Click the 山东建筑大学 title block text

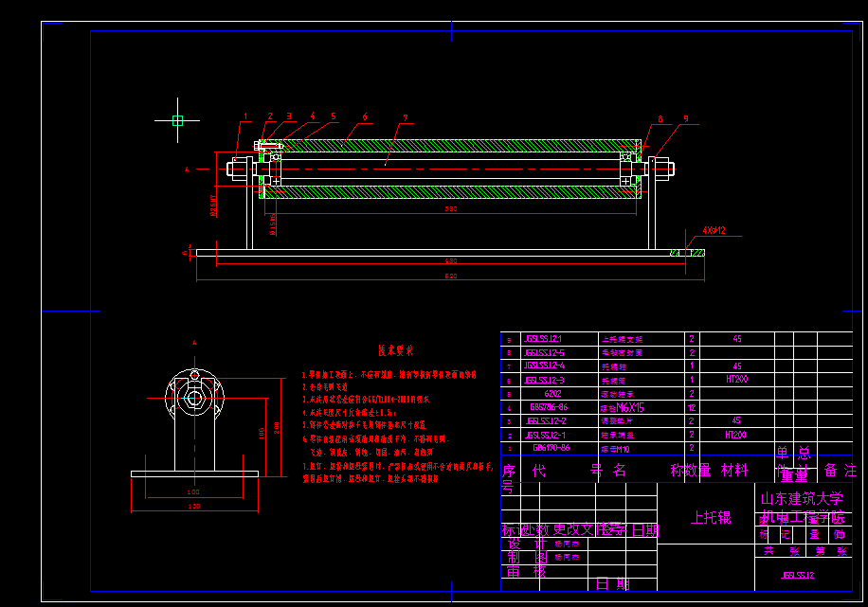coord(802,498)
